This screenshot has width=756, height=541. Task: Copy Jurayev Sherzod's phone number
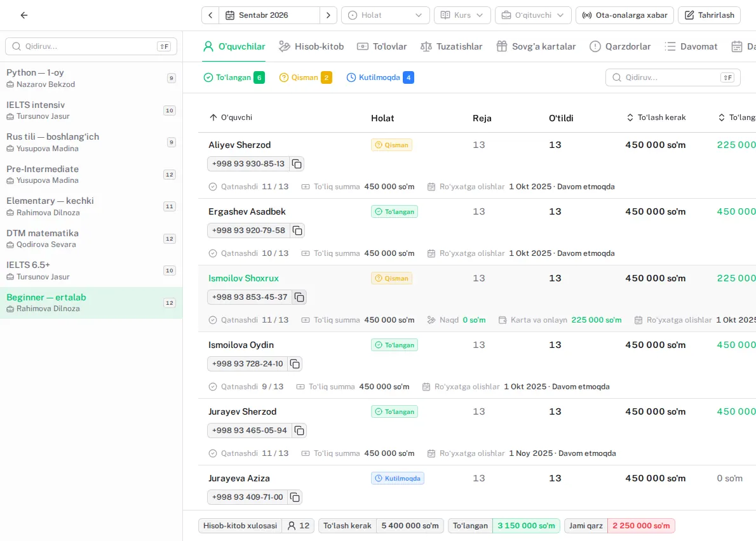point(299,431)
